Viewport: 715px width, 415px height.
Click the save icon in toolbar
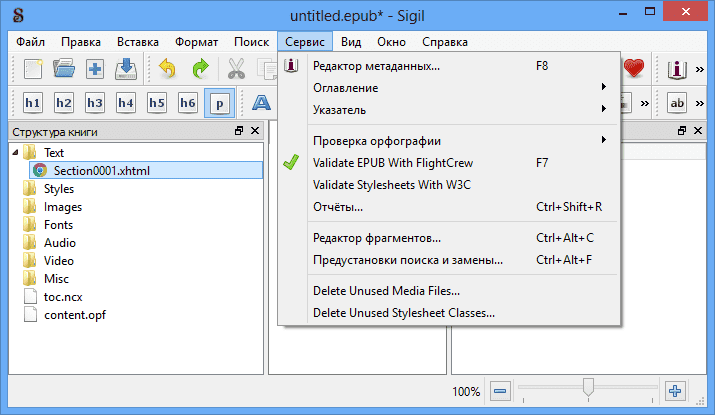click(x=126, y=69)
